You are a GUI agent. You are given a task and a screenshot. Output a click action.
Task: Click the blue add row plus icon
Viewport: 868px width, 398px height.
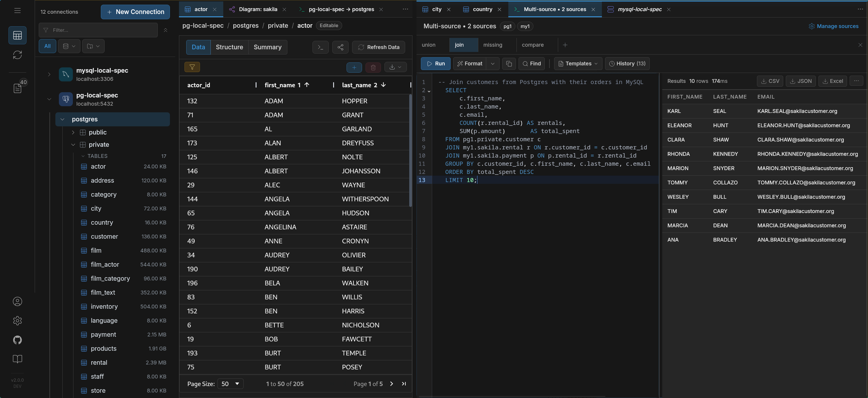354,67
